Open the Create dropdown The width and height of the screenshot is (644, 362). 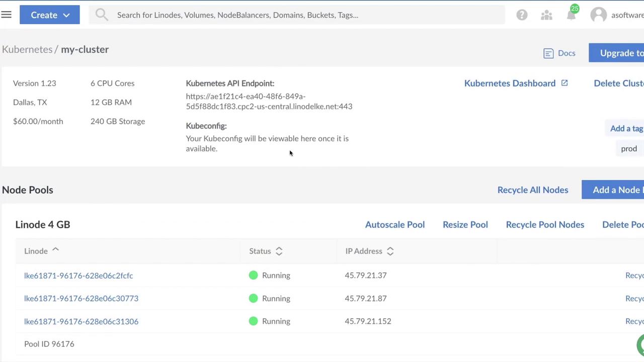49,15
